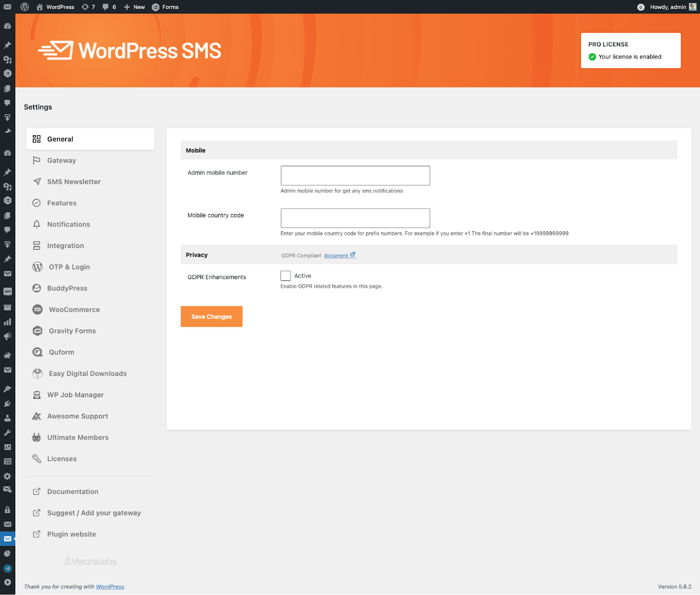Open the Easy Digital Downloads tab
This screenshot has width=700, height=595.
(x=90, y=373)
